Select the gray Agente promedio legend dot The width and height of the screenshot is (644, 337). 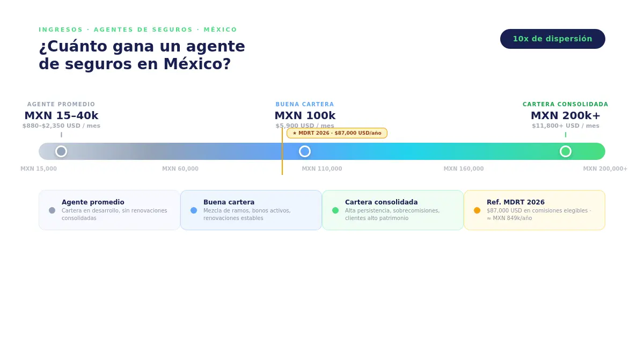[52, 210]
